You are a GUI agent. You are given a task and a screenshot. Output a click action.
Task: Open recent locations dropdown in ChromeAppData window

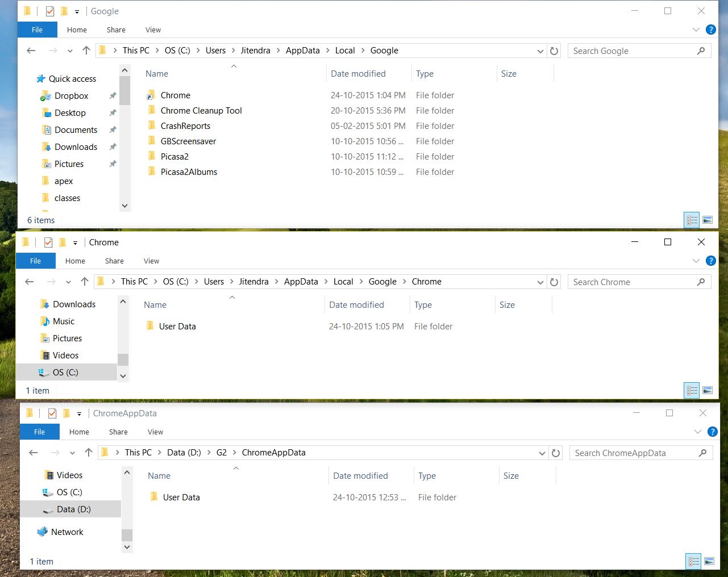pos(72,453)
